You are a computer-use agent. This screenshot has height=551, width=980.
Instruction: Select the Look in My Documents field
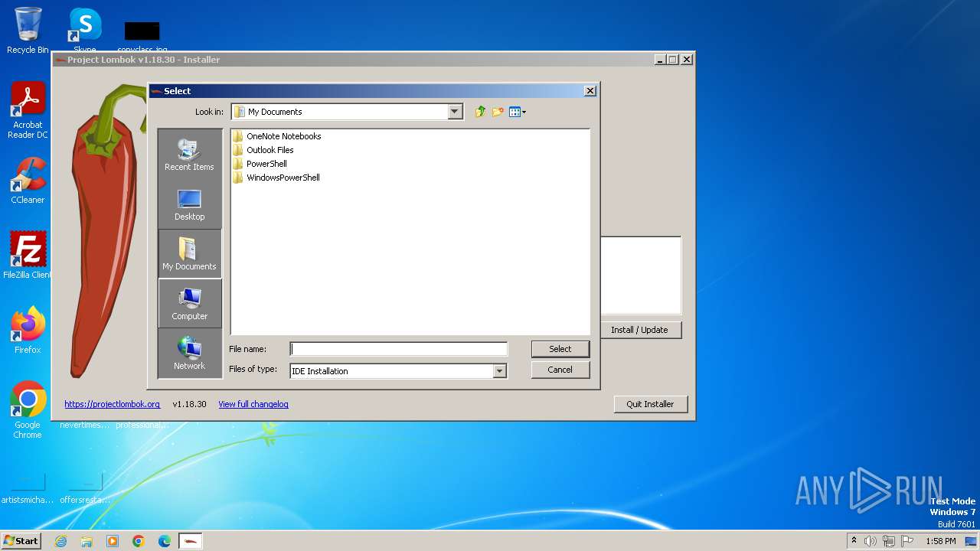pos(347,112)
